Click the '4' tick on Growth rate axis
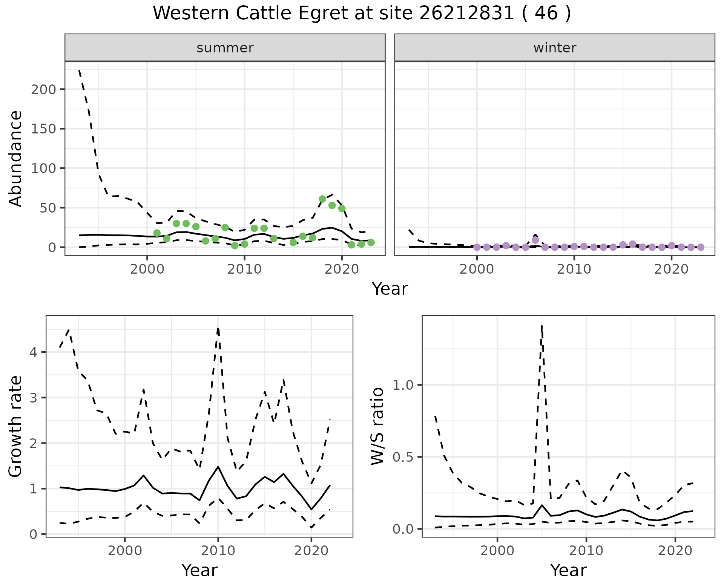Viewport: 724px width, 588px height. 33,353
